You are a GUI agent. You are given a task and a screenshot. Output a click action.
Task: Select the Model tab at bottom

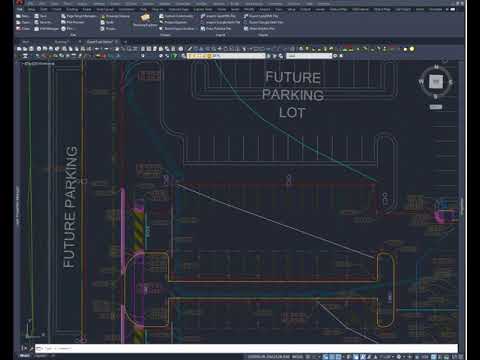click(24, 356)
